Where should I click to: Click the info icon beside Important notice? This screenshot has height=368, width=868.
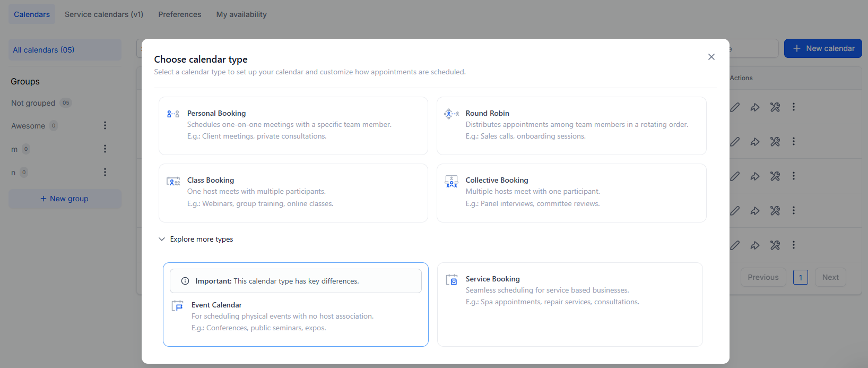pos(185,281)
